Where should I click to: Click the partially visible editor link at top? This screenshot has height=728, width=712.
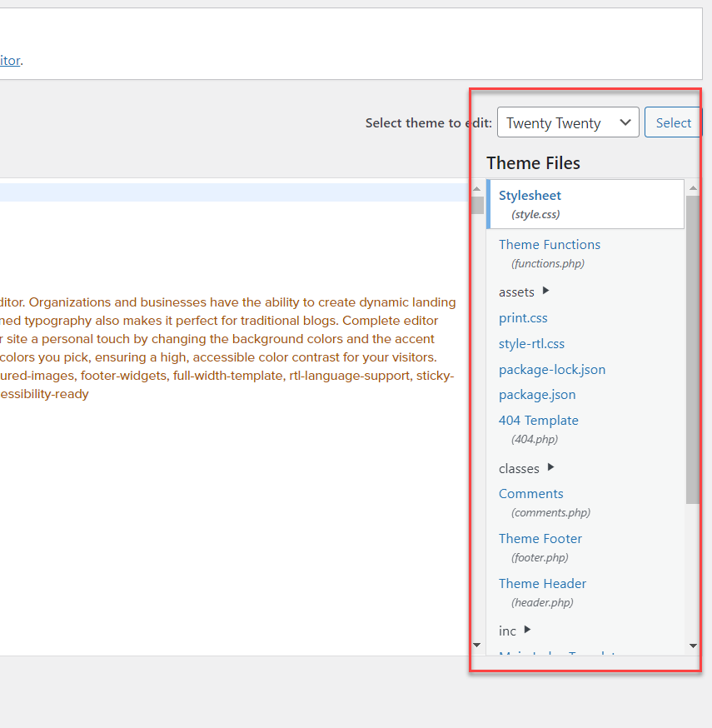click(10, 60)
